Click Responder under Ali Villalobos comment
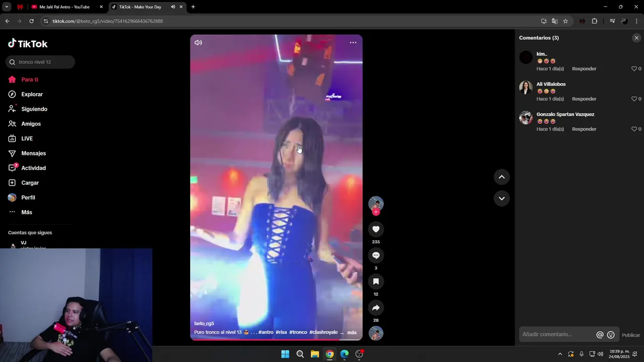 click(584, 99)
